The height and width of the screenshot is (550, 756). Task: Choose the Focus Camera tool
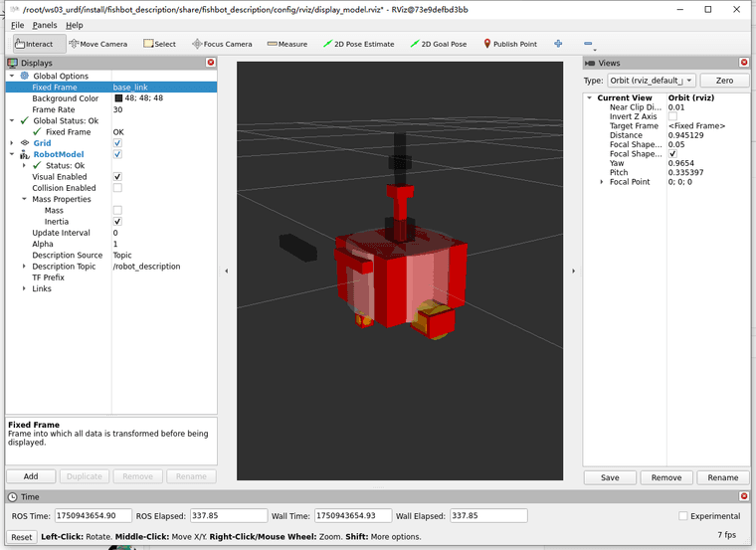[222, 44]
